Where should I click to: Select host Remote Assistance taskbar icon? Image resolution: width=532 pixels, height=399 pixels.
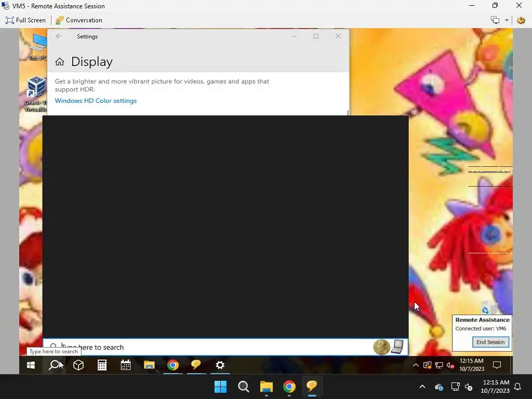312,387
